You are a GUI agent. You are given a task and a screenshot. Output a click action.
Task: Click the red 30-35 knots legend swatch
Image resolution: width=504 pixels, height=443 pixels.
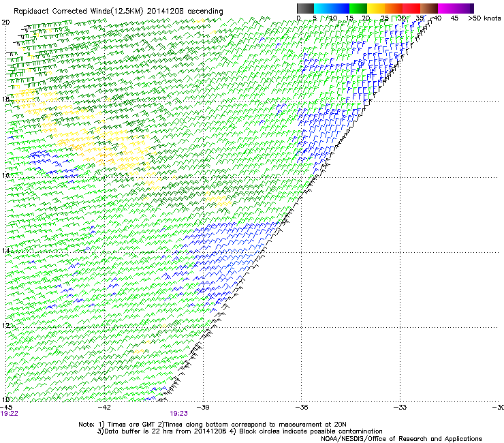coord(411,8)
